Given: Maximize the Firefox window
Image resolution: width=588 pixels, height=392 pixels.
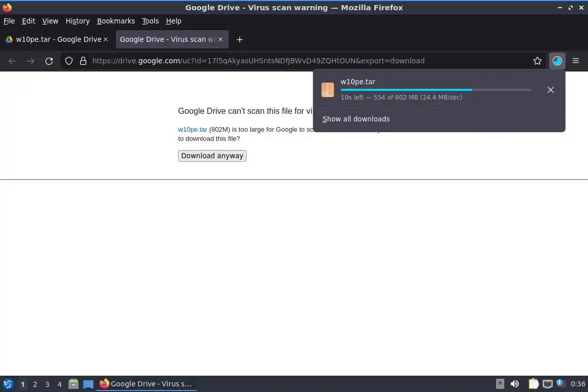Looking at the screenshot, I should (571, 8).
